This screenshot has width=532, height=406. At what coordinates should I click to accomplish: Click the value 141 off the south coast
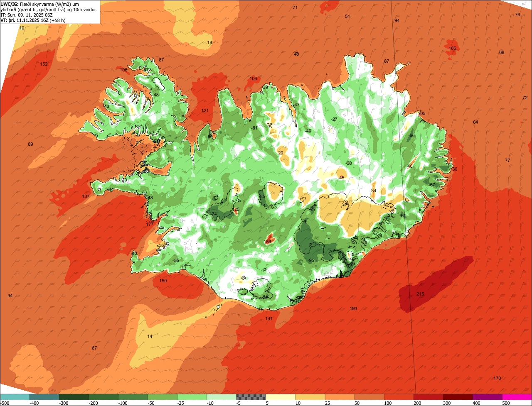[x=269, y=318]
